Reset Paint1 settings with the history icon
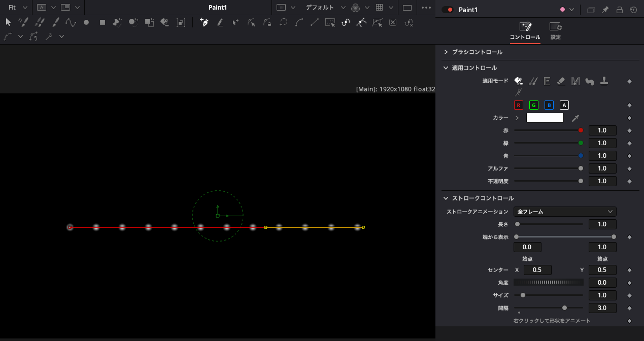Screen dimensions: 644x341 point(633,10)
